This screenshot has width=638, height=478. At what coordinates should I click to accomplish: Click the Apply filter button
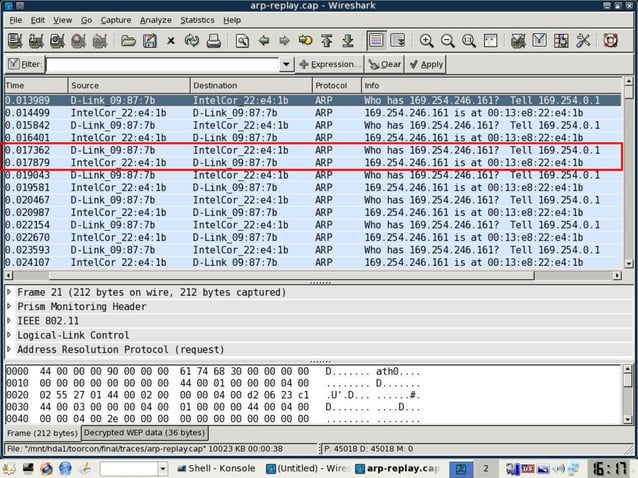click(x=426, y=64)
